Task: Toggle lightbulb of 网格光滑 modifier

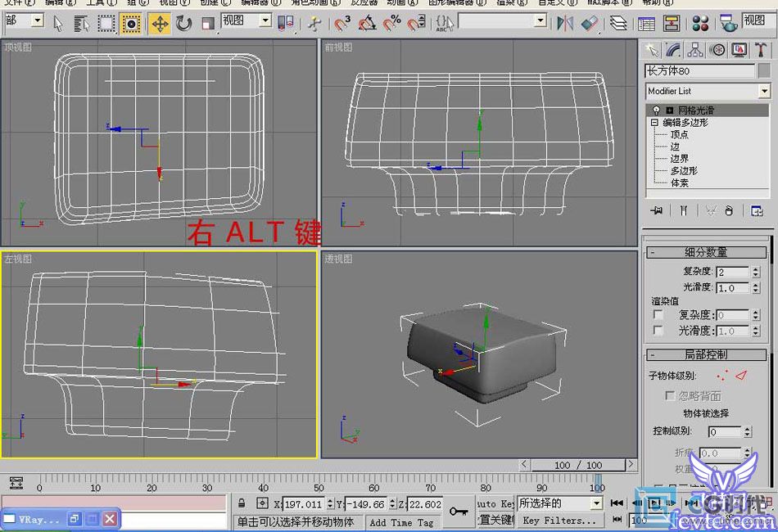Action: [657, 110]
